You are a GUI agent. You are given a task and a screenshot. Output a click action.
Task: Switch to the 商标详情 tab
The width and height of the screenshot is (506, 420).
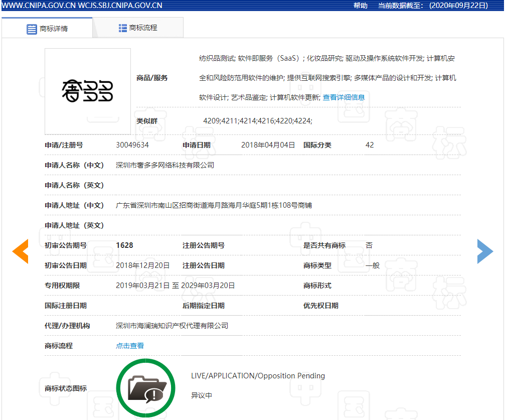pos(47,28)
